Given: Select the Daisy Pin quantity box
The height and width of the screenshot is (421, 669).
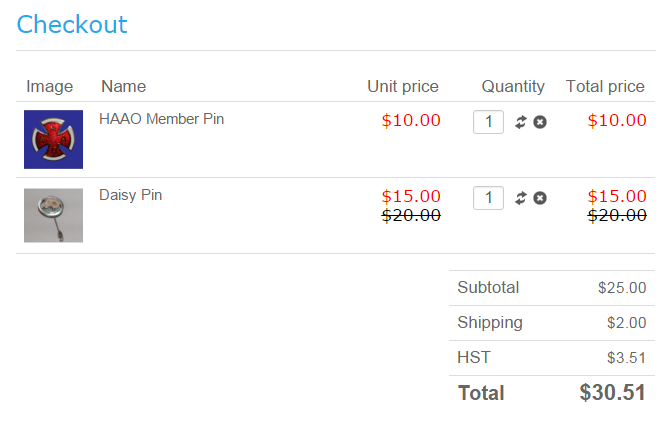Looking at the screenshot, I should (488, 198).
